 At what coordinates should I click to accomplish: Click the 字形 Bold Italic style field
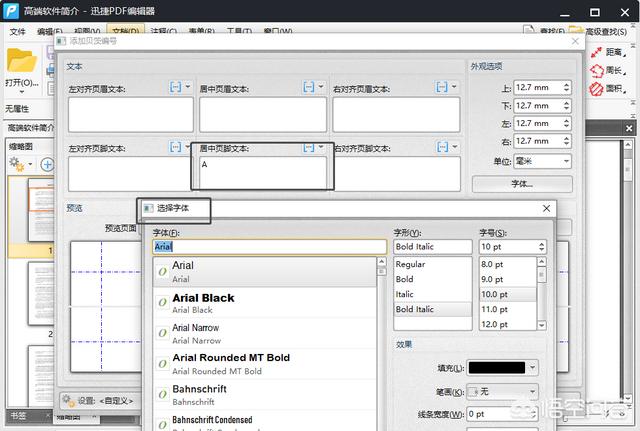tap(433, 247)
